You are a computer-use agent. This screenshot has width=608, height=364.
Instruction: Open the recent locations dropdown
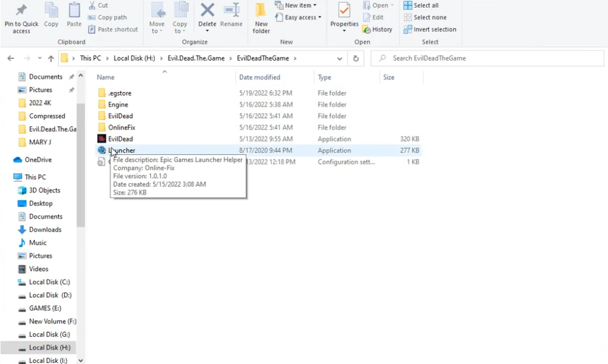pos(40,59)
